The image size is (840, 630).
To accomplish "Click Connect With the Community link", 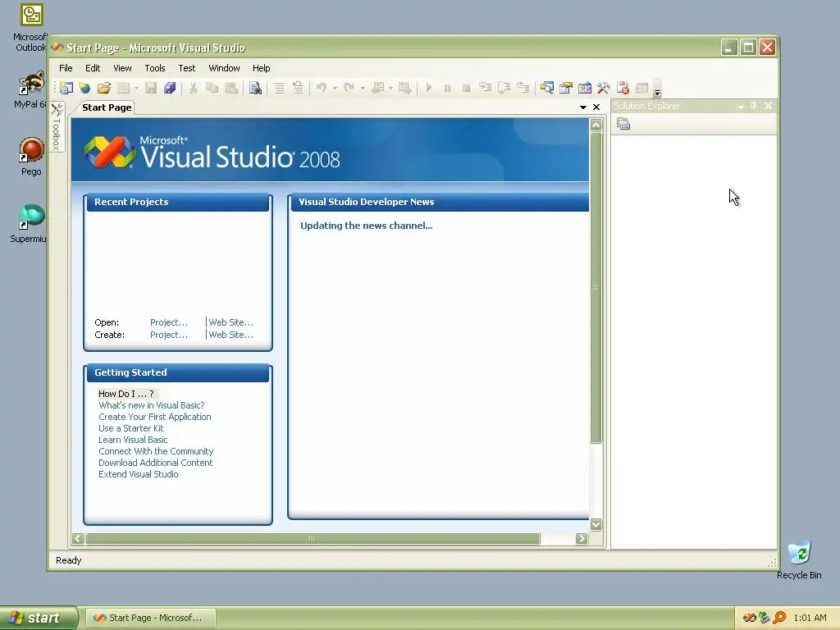I will pyautogui.click(x=156, y=452).
